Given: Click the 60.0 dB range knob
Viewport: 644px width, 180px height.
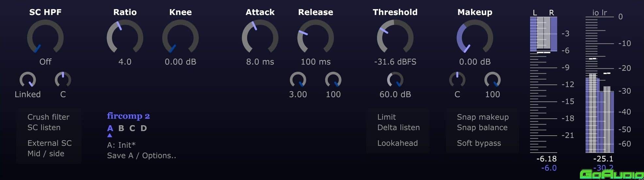Looking at the screenshot, I should 395,80.
